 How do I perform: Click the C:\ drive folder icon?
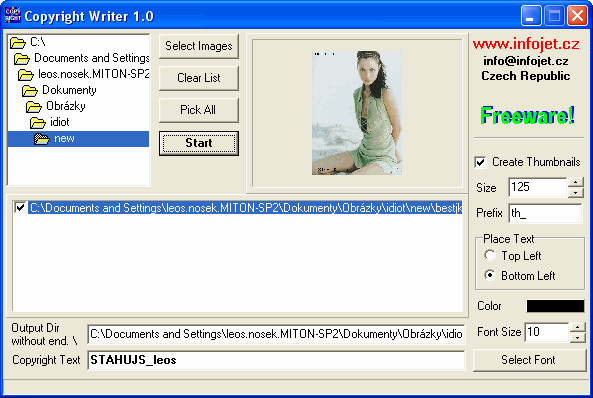pos(17,42)
